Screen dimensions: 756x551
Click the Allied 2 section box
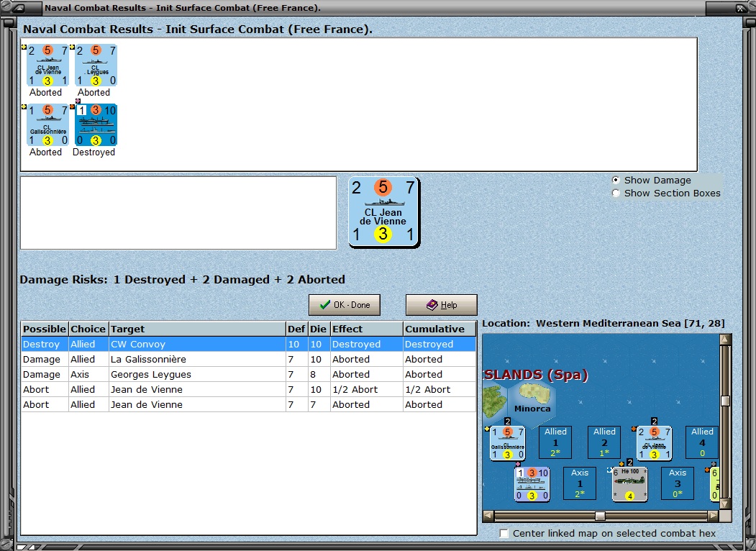coord(604,442)
